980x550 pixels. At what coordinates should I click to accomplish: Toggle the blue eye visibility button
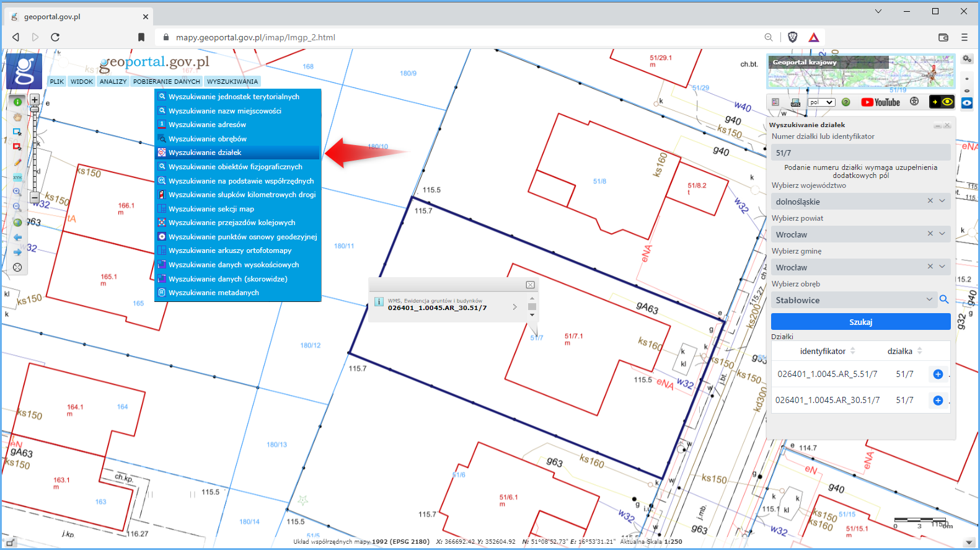click(967, 103)
